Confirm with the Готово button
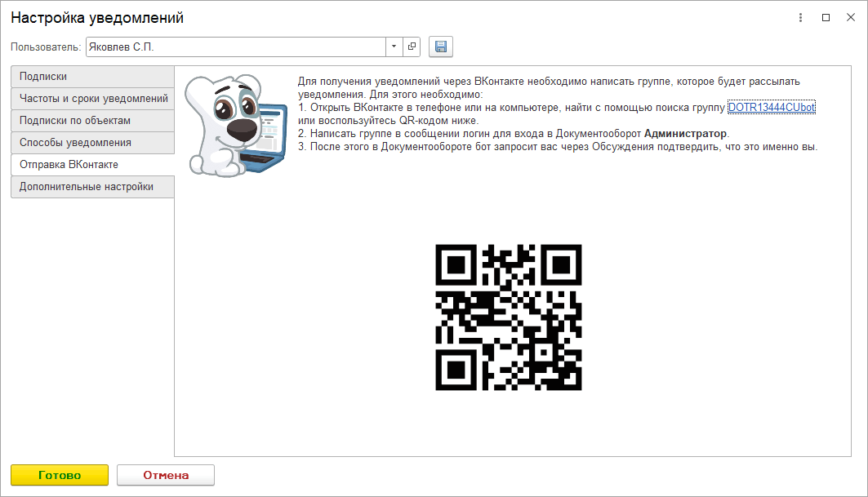868x497 pixels. pyautogui.click(x=60, y=475)
